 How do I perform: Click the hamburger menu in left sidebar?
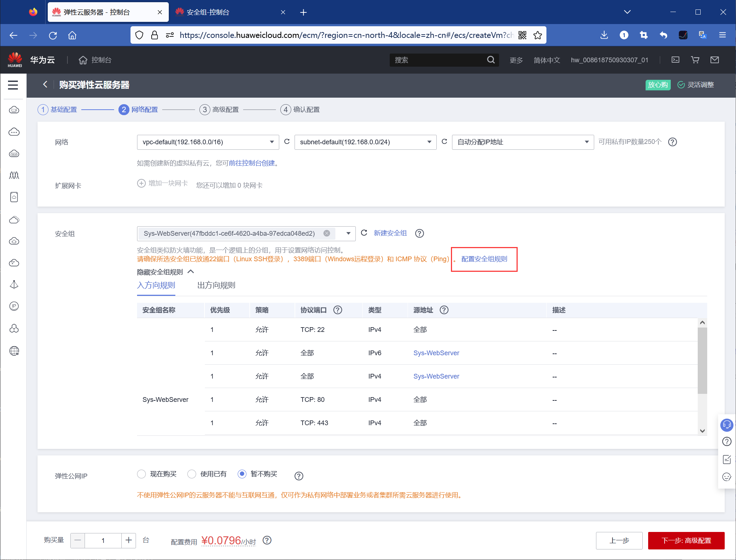(13, 85)
